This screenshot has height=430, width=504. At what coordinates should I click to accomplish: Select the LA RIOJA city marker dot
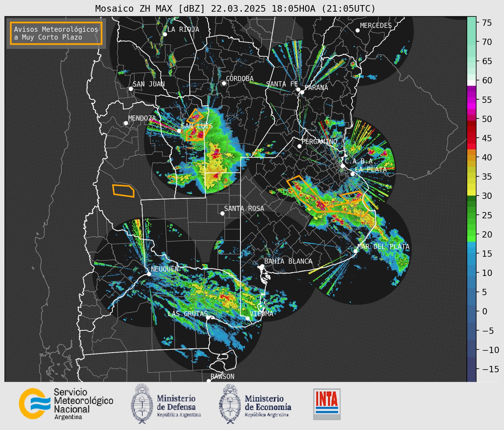pos(165,34)
